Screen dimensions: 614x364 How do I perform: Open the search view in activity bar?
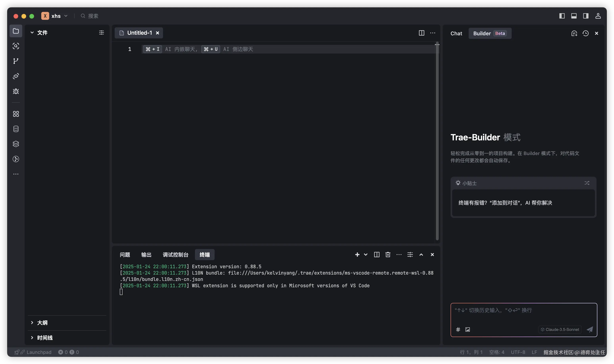click(16, 46)
